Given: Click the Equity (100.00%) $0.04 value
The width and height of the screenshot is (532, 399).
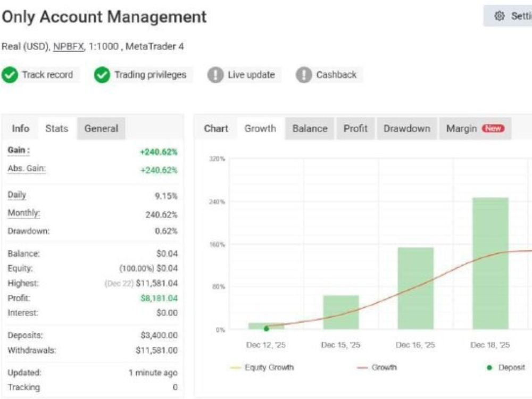Looking at the screenshot, I should 148,268.
